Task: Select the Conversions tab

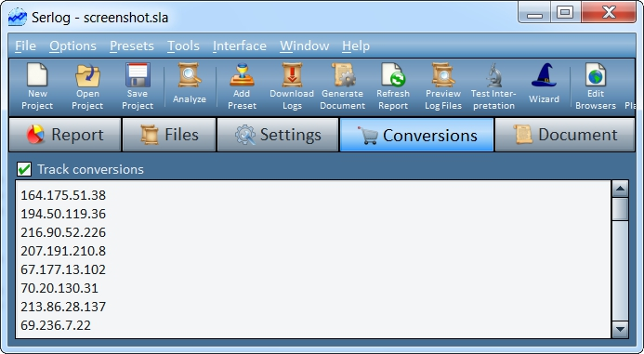Action: [417, 135]
